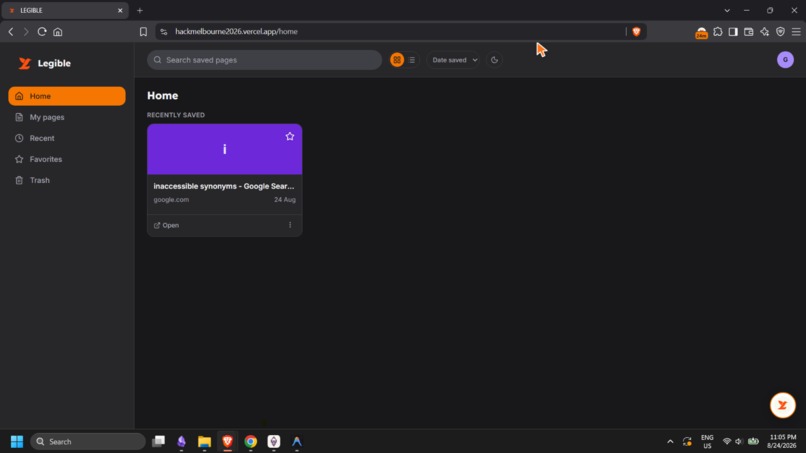Open Leo AI sparkle icon

pos(765,32)
